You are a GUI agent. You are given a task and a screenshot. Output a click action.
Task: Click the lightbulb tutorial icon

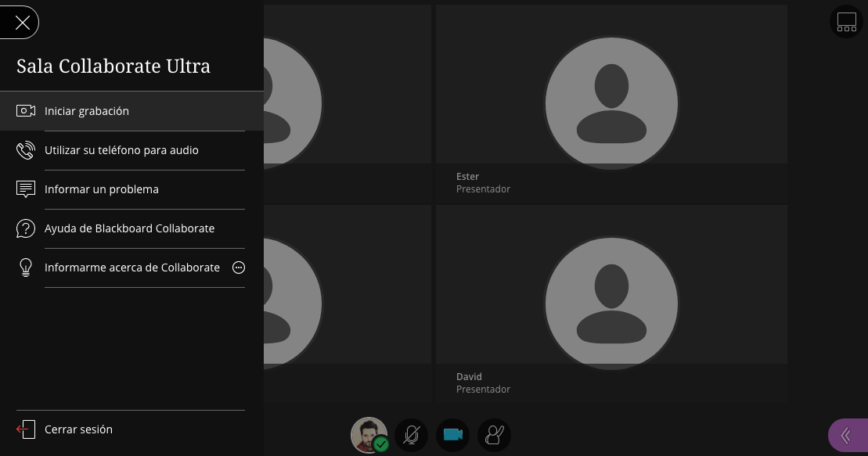tap(26, 267)
